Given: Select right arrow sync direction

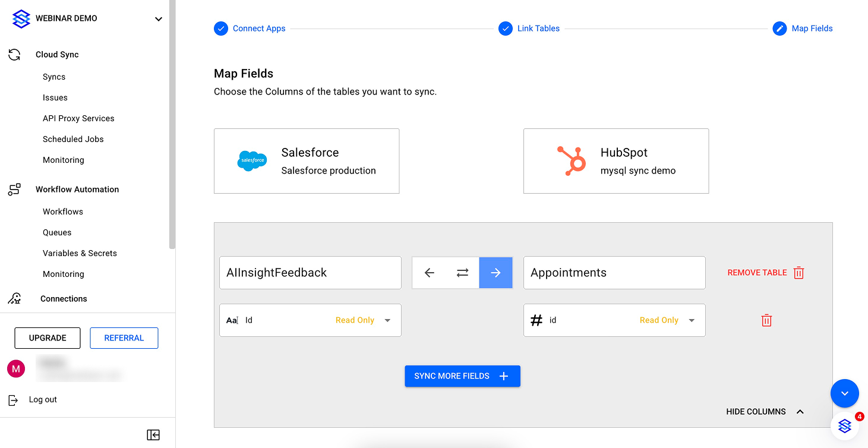Looking at the screenshot, I should tap(495, 273).
